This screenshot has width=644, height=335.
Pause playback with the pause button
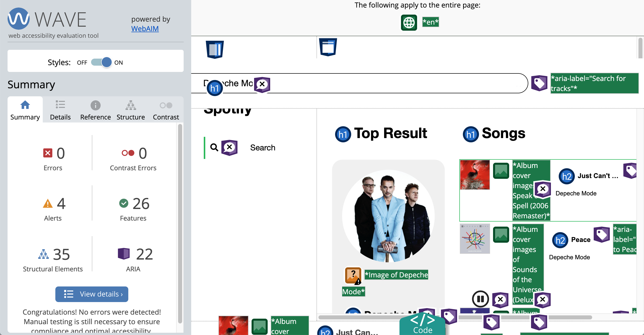click(480, 299)
